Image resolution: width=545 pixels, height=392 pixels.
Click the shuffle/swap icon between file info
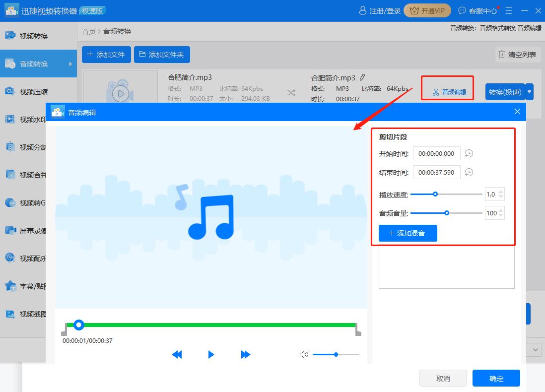click(291, 92)
